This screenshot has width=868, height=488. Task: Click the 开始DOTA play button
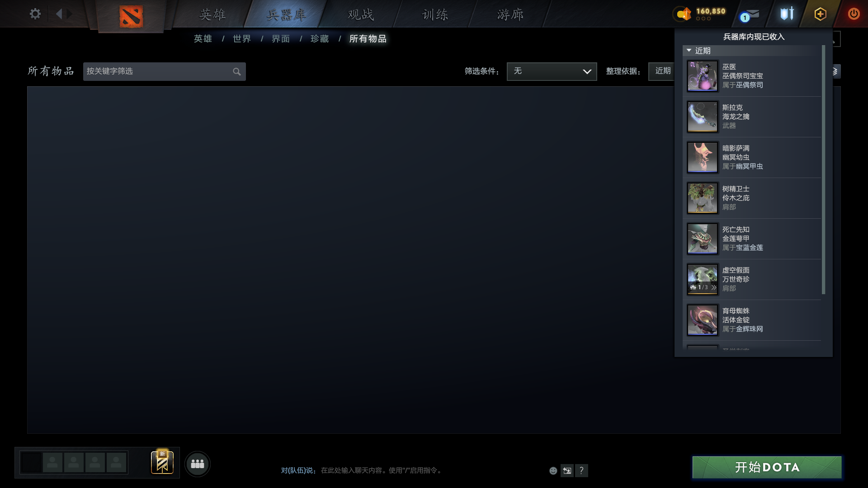[767, 467]
